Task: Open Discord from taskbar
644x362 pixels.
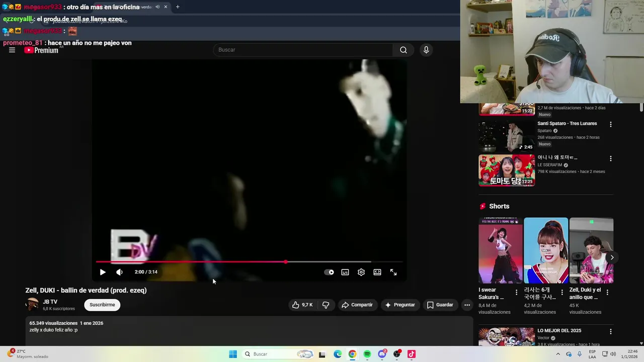Action: (382, 354)
